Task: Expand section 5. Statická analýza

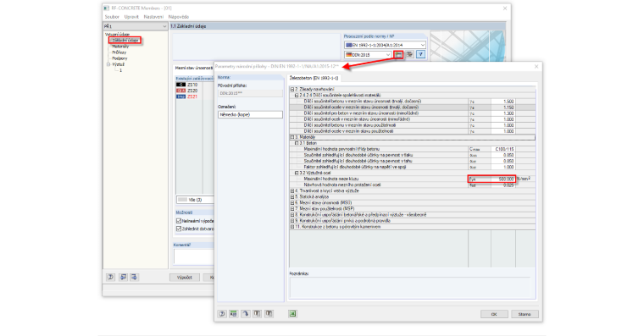Action: [x=292, y=197]
